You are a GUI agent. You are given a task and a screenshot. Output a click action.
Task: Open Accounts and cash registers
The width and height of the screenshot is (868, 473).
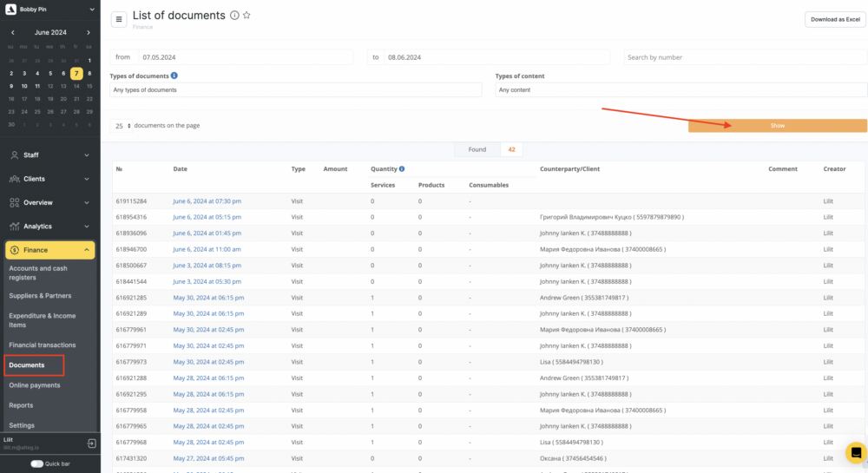(x=38, y=273)
